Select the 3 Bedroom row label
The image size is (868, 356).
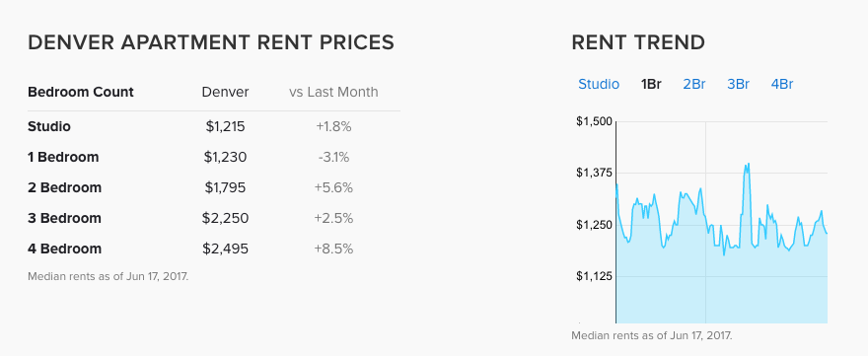click(65, 218)
